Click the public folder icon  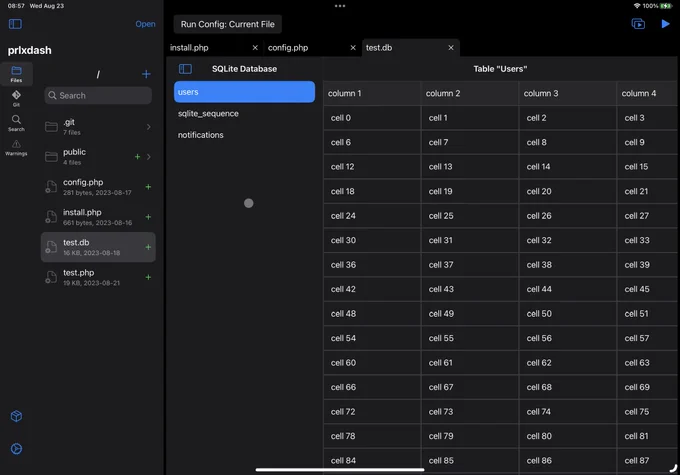[x=51, y=157]
